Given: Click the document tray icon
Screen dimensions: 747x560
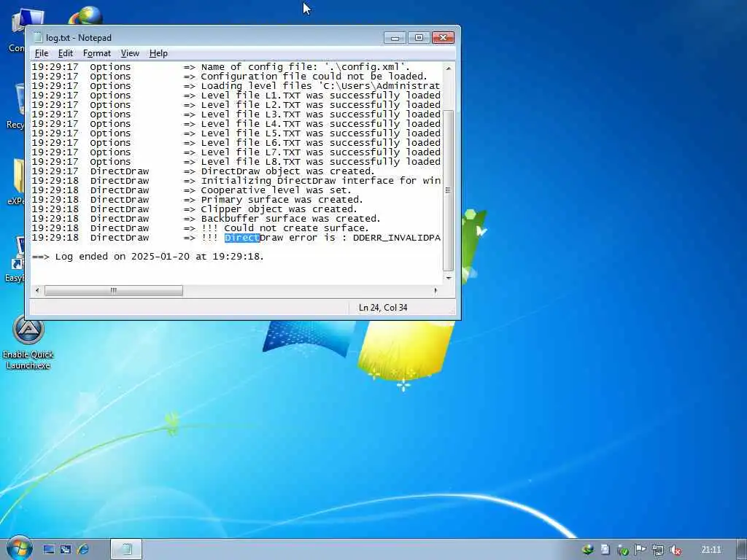Looking at the screenshot, I should point(605,550).
